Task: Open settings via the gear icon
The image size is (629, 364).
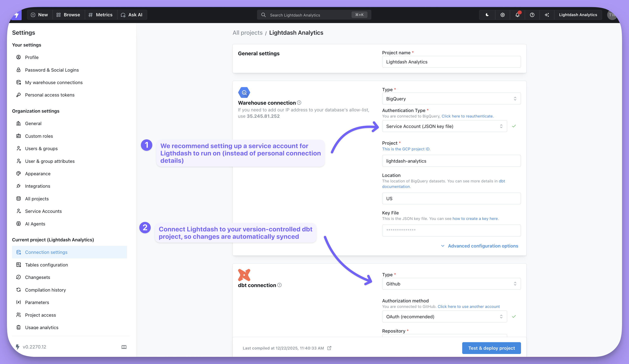Action: (x=502, y=15)
